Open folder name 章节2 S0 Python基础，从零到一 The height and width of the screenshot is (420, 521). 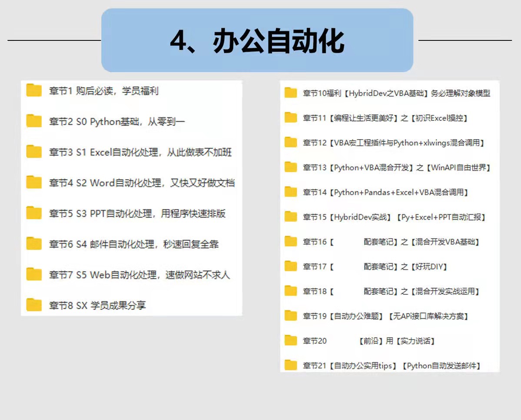pyautogui.click(x=116, y=122)
